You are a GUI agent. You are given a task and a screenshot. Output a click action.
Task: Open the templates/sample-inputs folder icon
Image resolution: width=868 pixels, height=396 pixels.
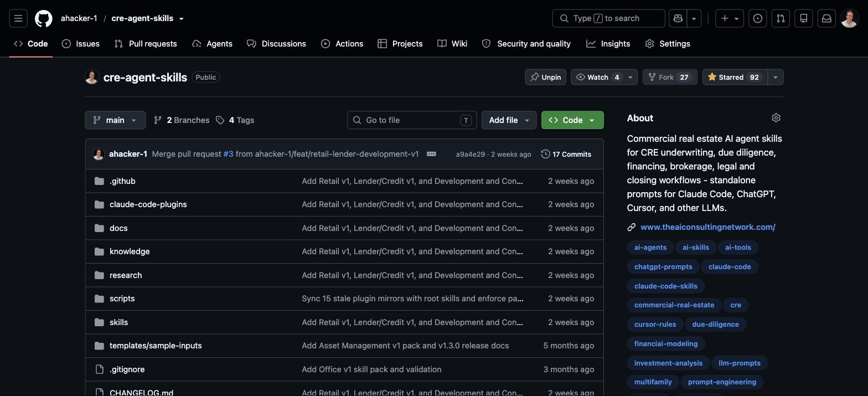[x=99, y=346]
